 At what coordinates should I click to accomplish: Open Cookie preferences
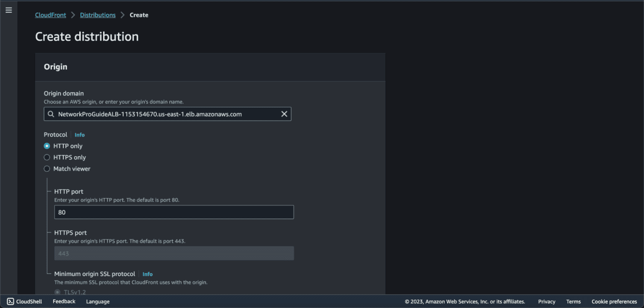(x=614, y=301)
